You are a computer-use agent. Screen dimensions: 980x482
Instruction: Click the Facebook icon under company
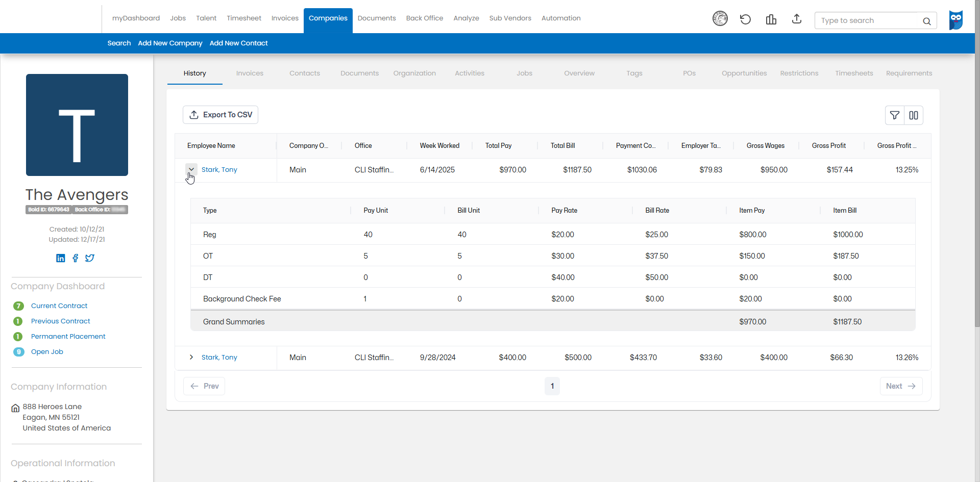pos(75,258)
